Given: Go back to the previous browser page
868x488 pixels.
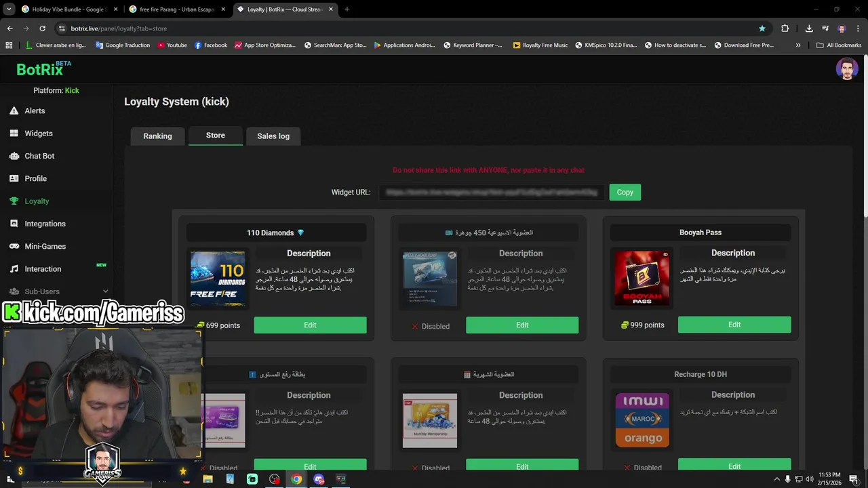Looking at the screenshot, I should [x=9, y=28].
